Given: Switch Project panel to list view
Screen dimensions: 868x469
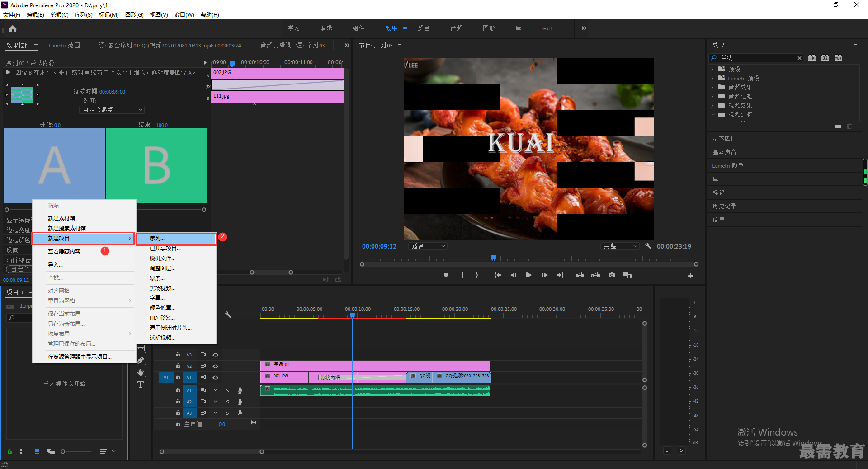Looking at the screenshot, I should point(24,451).
